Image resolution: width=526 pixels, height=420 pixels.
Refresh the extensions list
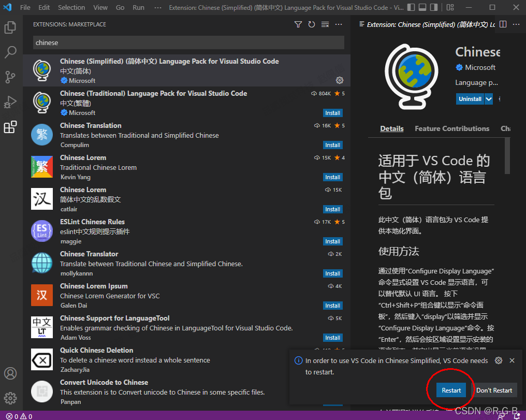pos(312,24)
